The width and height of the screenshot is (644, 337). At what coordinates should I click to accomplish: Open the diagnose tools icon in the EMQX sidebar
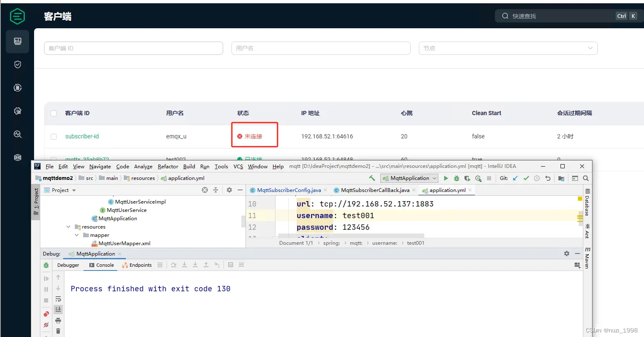[x=17, y=134]
